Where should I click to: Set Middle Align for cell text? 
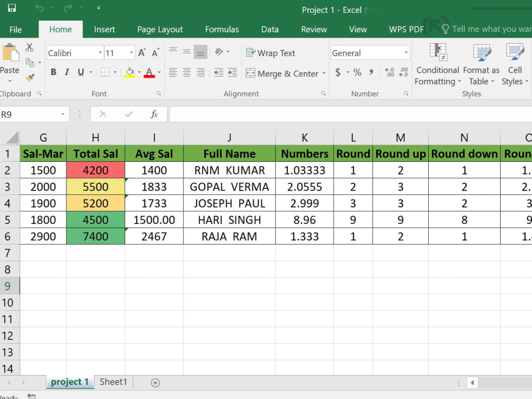tap(187, 52)
